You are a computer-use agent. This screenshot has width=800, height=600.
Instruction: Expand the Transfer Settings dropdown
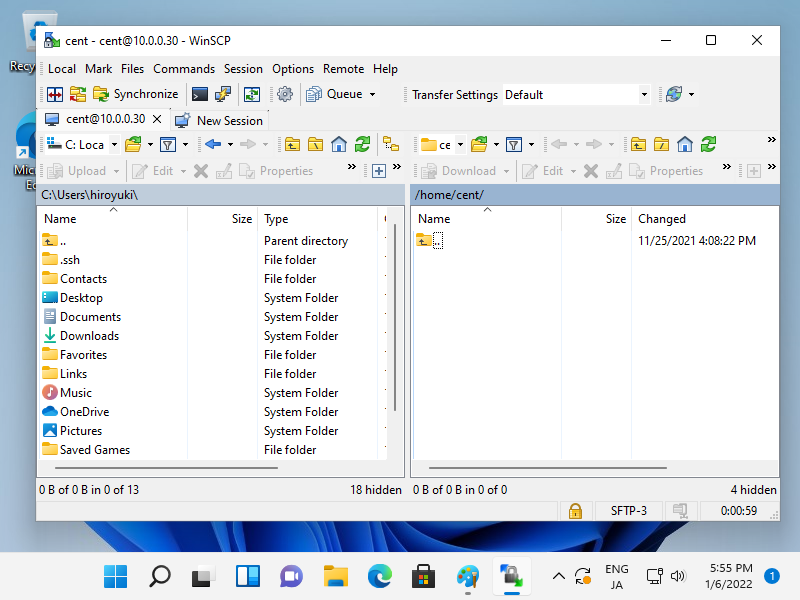coord(643,95)
